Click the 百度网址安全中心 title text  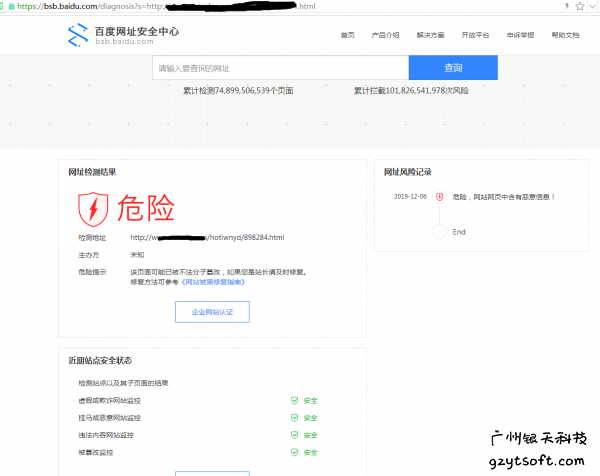click(x=137, y=31)
